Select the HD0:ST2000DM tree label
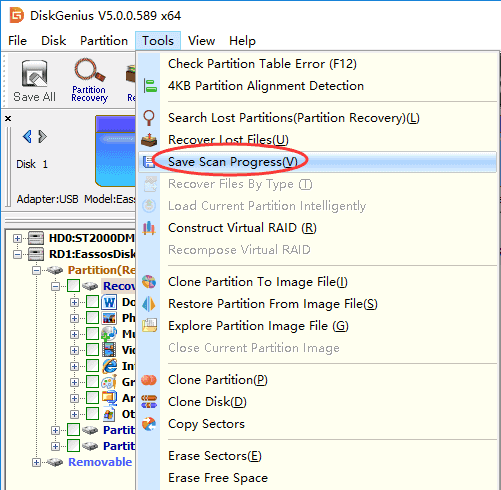 pos(92,238)
